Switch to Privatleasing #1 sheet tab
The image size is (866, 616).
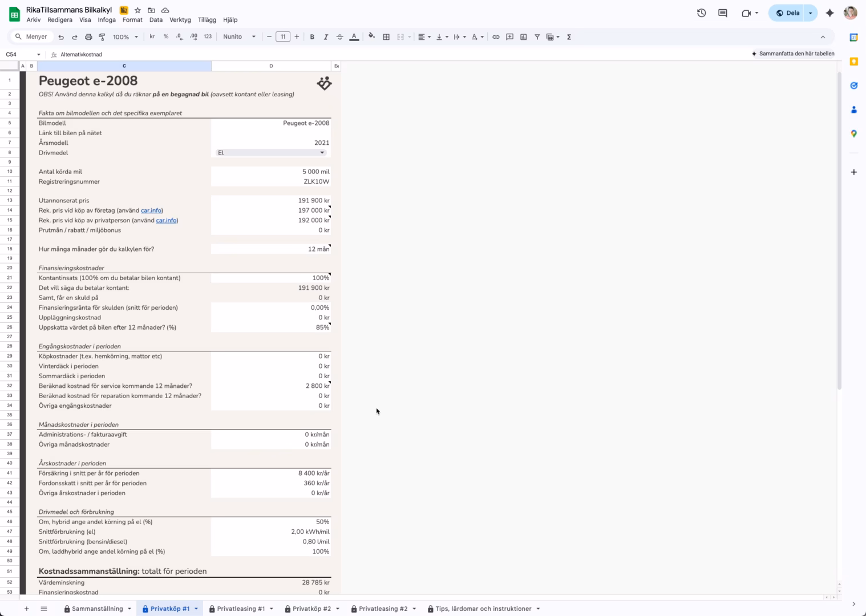(x=241, y=609)
